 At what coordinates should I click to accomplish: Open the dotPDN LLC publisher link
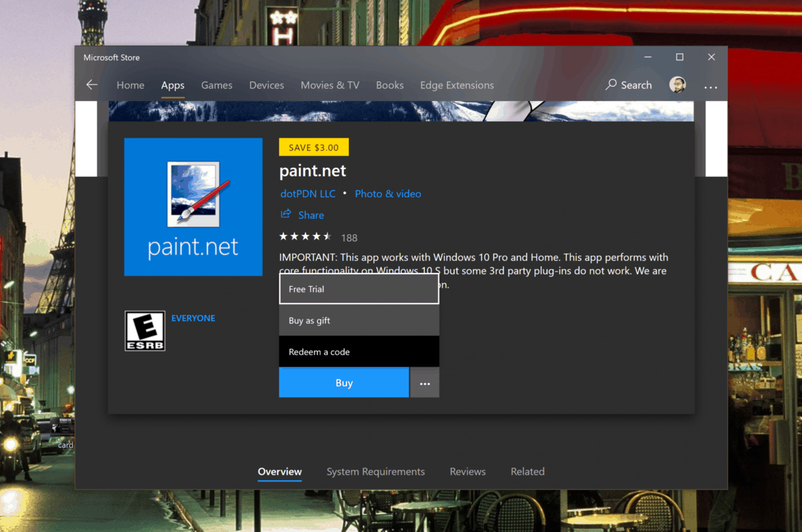pos(308,194)
